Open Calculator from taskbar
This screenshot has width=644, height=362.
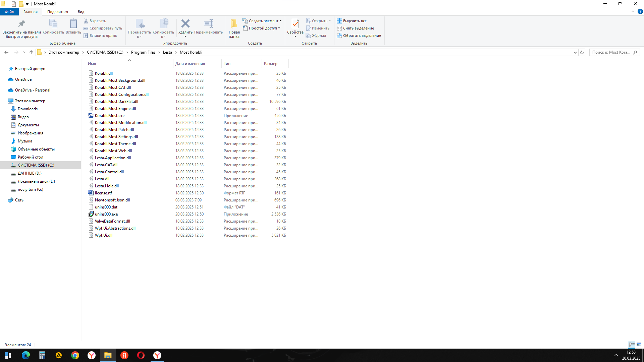coord(42,355)
